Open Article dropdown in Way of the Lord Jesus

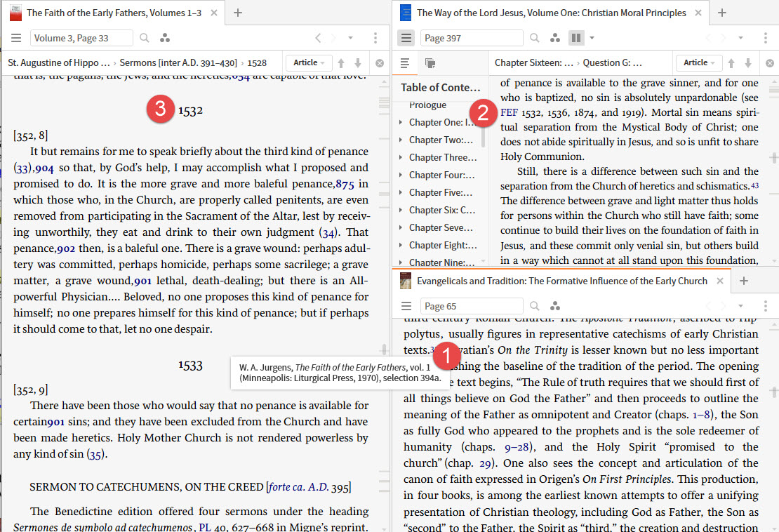pos(698,62)
